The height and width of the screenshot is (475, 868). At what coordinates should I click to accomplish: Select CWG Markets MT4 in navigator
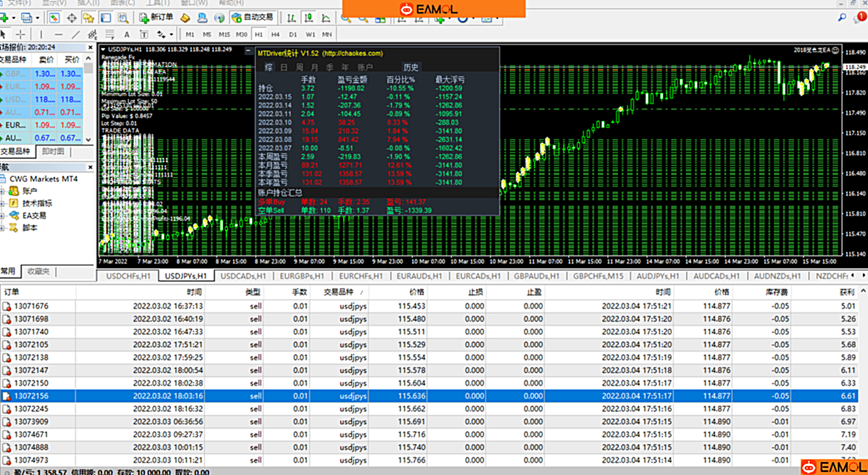[43, 179]
